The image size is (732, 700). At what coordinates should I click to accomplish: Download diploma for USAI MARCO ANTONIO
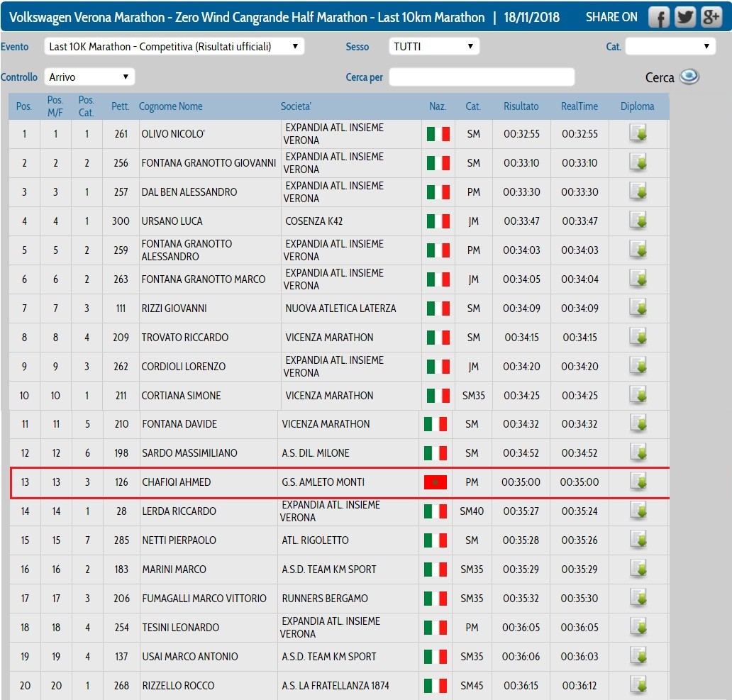pyautogui.click(x=638, y=656)
